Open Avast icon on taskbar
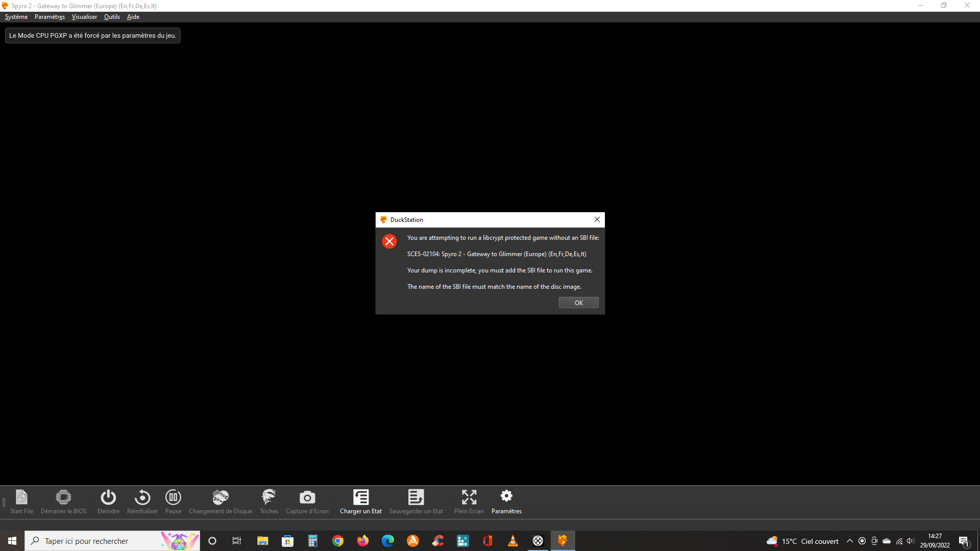 click(413, 541)
